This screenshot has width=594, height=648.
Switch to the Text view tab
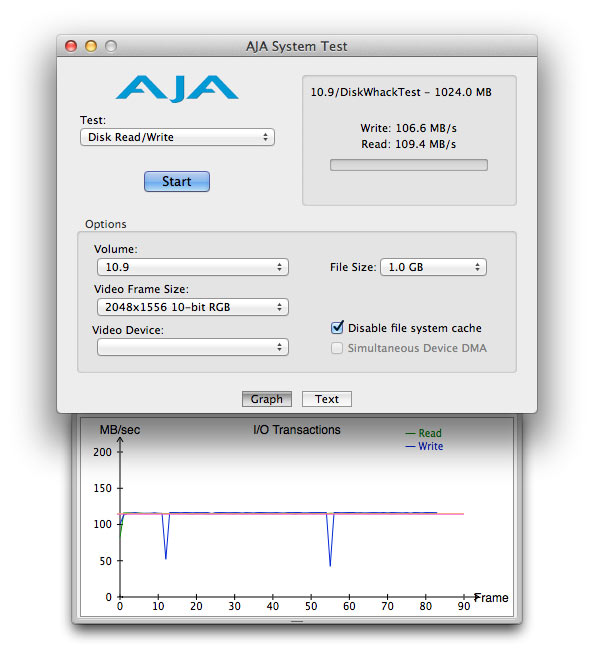coord(327,399)
